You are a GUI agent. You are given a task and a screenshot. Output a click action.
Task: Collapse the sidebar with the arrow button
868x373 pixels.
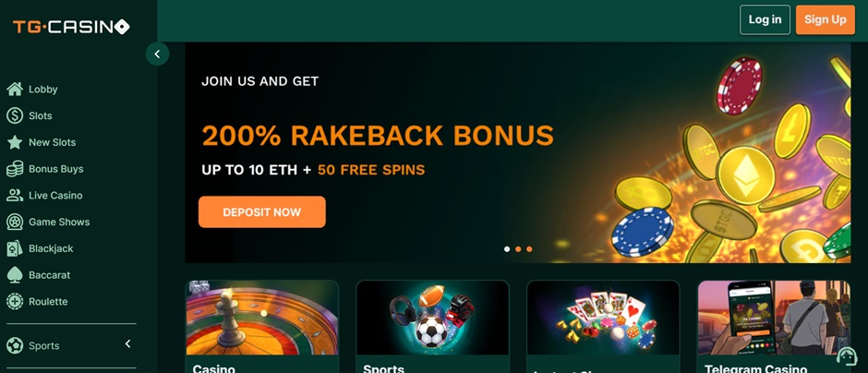(157, 54)
